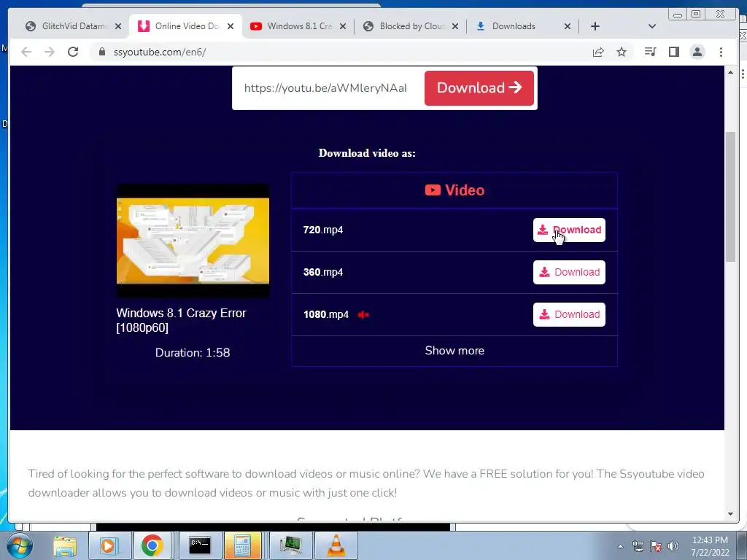Click the Windows 8.1 Crazy Error [1080p60] title
The width and height of the screenshot is (747, 560).
pos(181,320)
